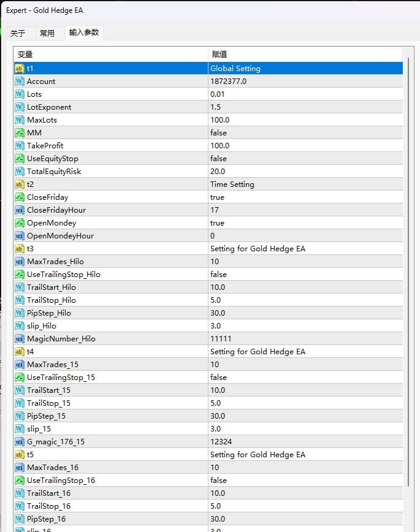Click the integer icon beside G_magic_176_15
The width and height of the screenshot is (420, 532).
(x=19, y=442)
